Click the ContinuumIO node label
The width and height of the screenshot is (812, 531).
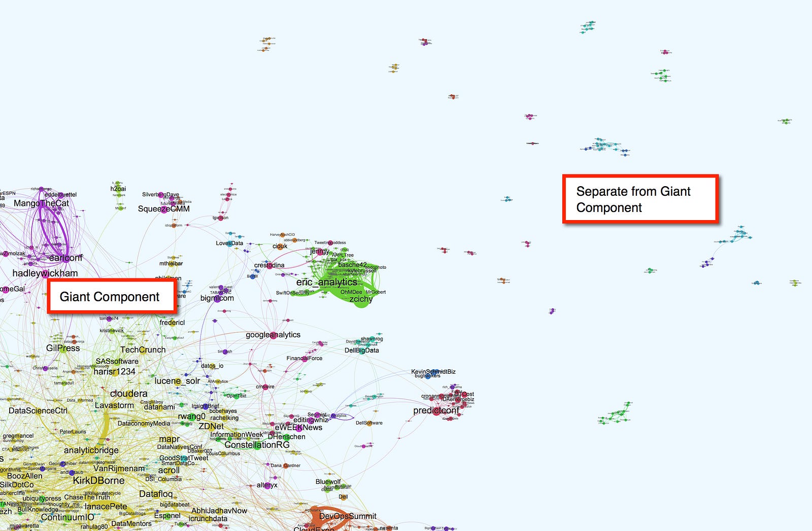(x=67, y=518)
